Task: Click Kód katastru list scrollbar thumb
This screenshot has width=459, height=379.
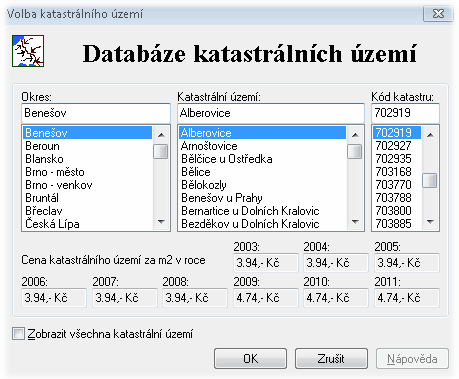Action: [430, 180]
